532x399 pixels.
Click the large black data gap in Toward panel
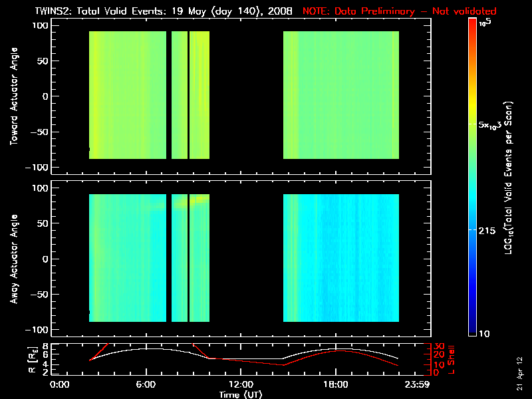tap(246, 96)
